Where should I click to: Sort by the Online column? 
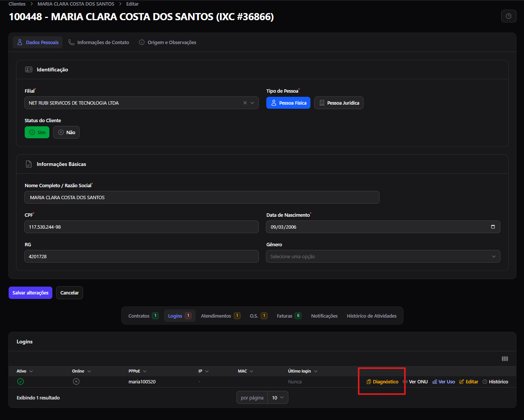click(x=82, y=371)
